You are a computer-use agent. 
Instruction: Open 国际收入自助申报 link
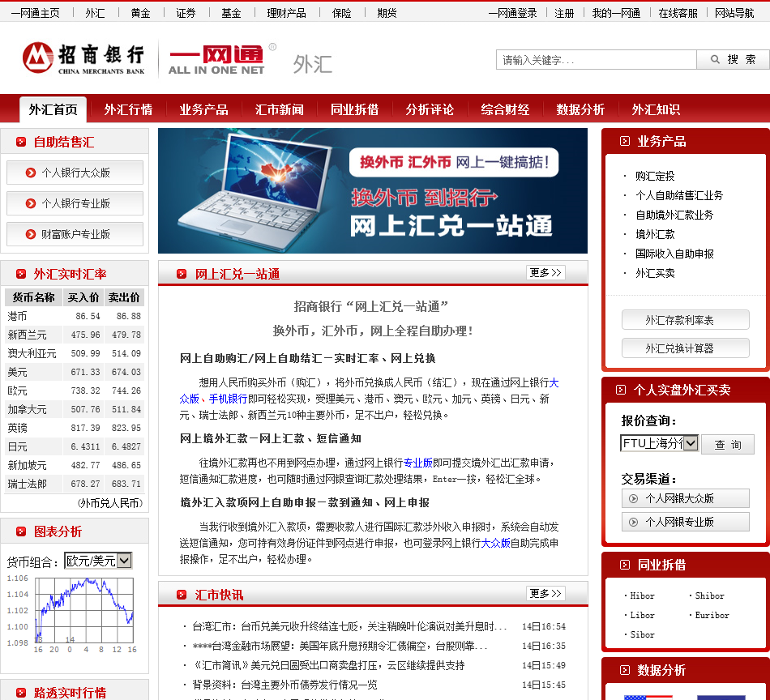tap(674, 254)
